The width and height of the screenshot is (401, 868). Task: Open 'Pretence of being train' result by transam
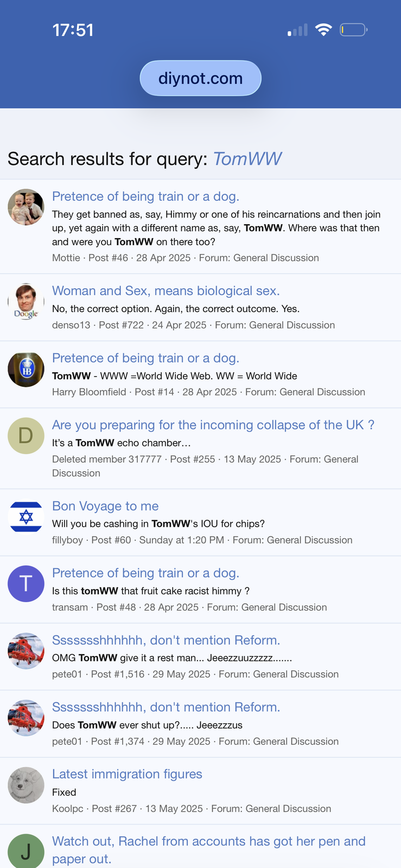(x=145, y=573)
